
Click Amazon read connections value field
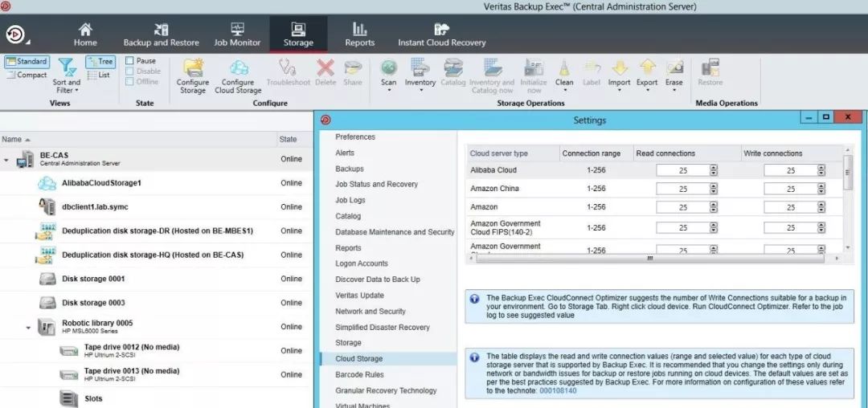click(x=683, y=206)
